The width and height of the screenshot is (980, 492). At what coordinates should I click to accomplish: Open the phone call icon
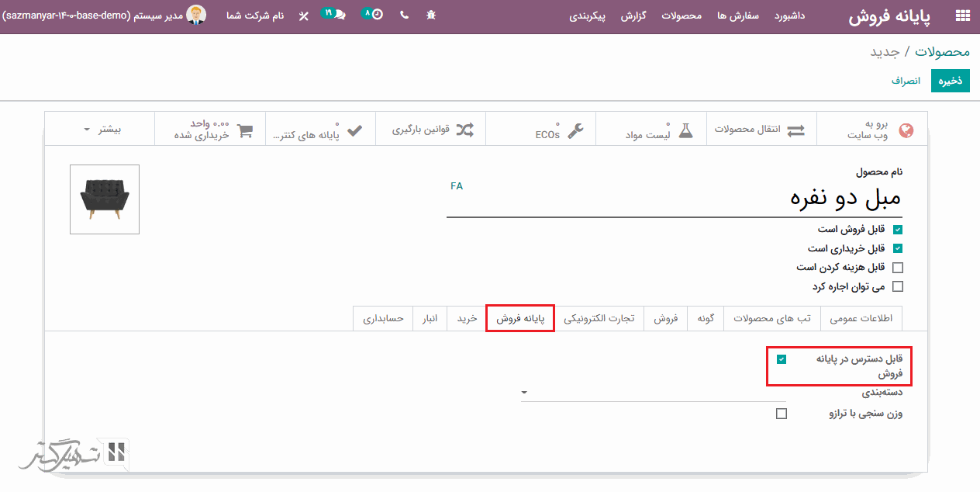pos(404,15)
